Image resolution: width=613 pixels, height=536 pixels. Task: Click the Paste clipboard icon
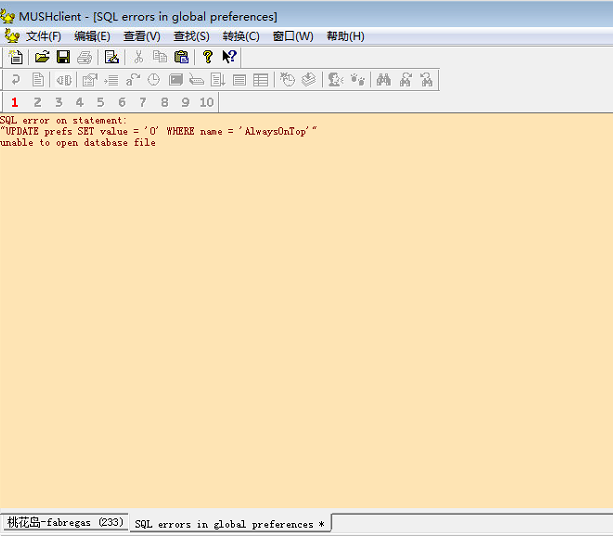point(181,57)
